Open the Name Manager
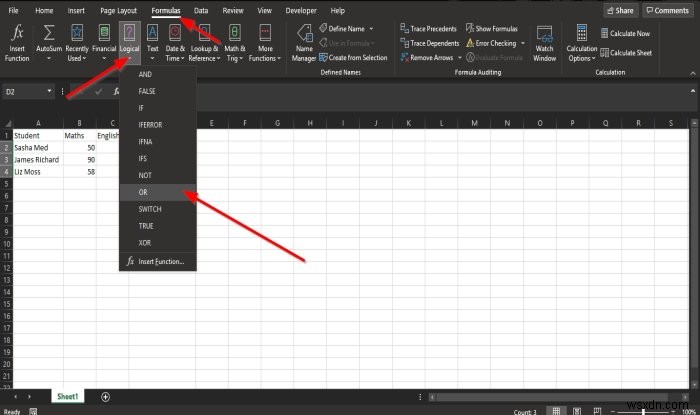Viewport: 700px width, 415px height. point(304,43)
